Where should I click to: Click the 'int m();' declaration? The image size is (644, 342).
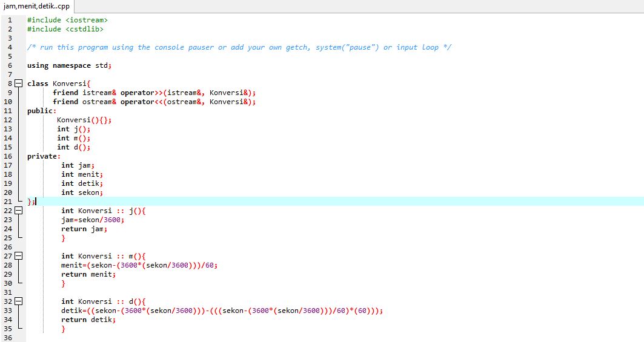coord(73,138)
